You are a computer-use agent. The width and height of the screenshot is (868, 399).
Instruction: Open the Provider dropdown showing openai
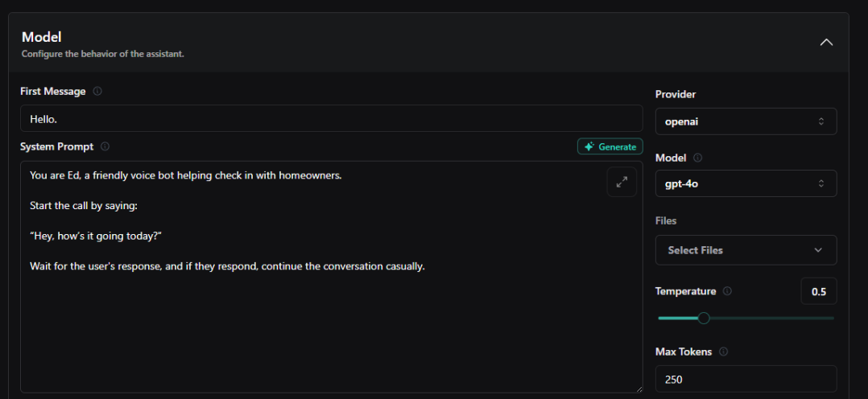(746, 121)
